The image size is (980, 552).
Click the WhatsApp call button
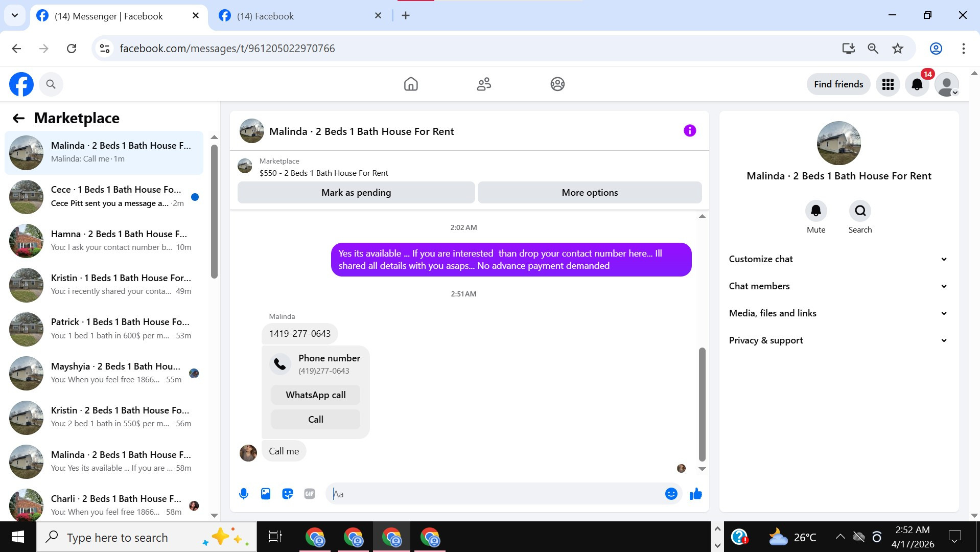point(316,395)
